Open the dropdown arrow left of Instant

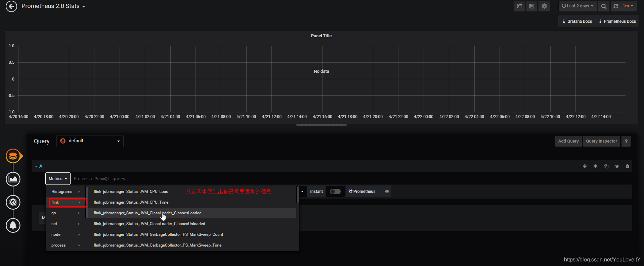(302, 192)
